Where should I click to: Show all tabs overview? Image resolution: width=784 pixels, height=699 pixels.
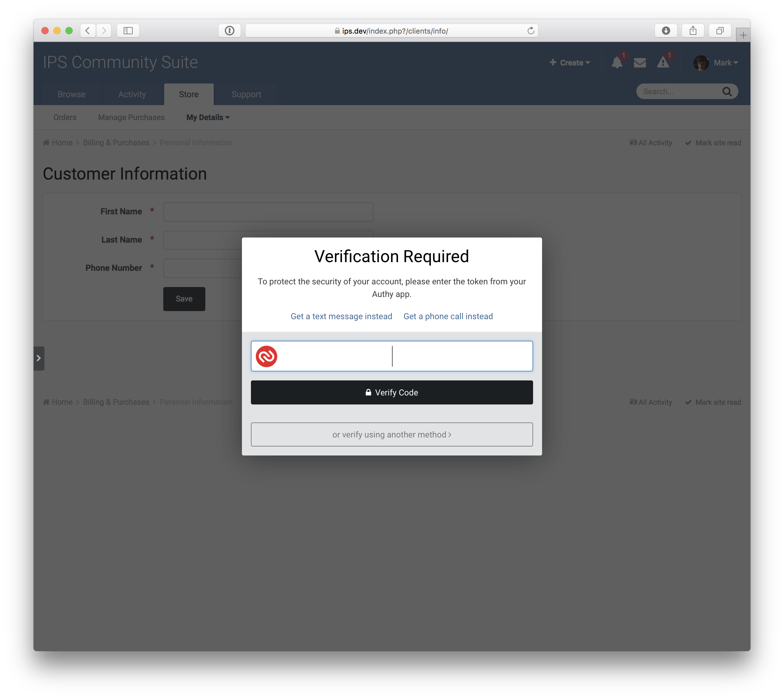coord(720,31)
